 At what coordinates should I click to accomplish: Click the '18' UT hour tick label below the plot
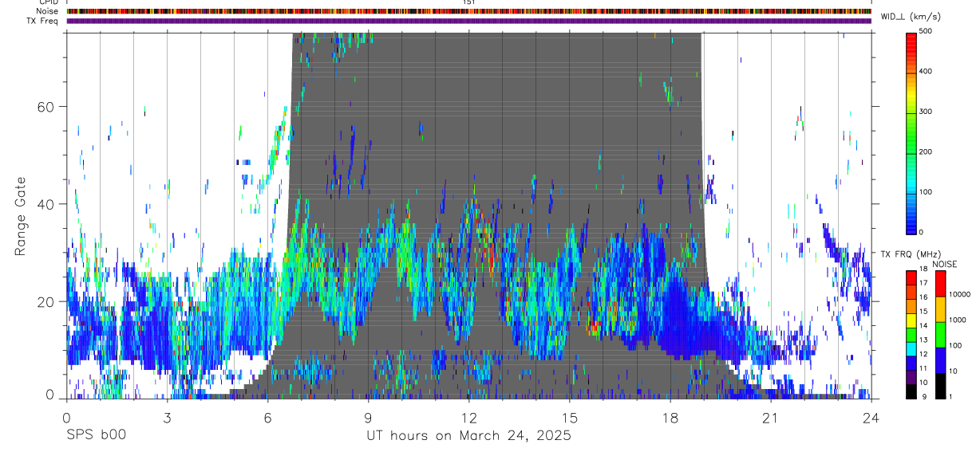point(670,417)
